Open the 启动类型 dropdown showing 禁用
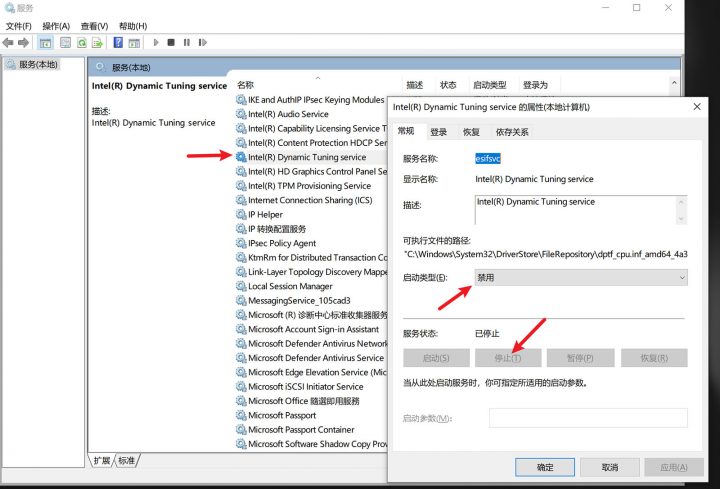The width and height of the screenshot is (720, 489). click(581, 277)
